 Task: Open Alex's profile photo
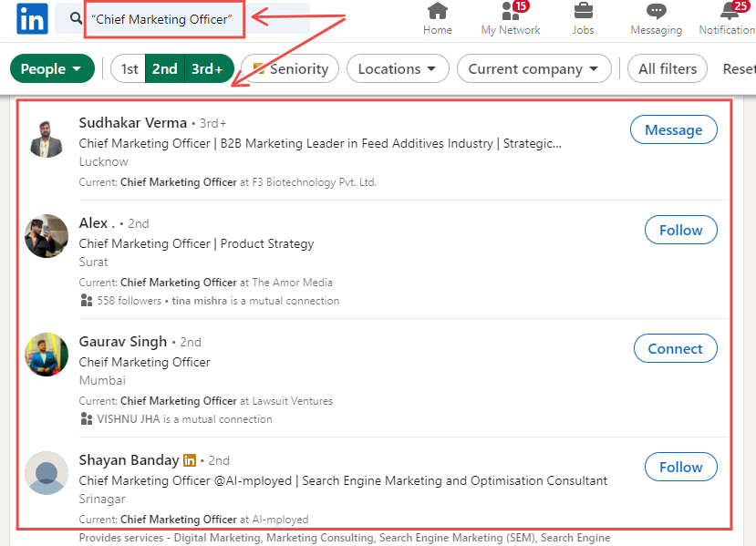47,236
